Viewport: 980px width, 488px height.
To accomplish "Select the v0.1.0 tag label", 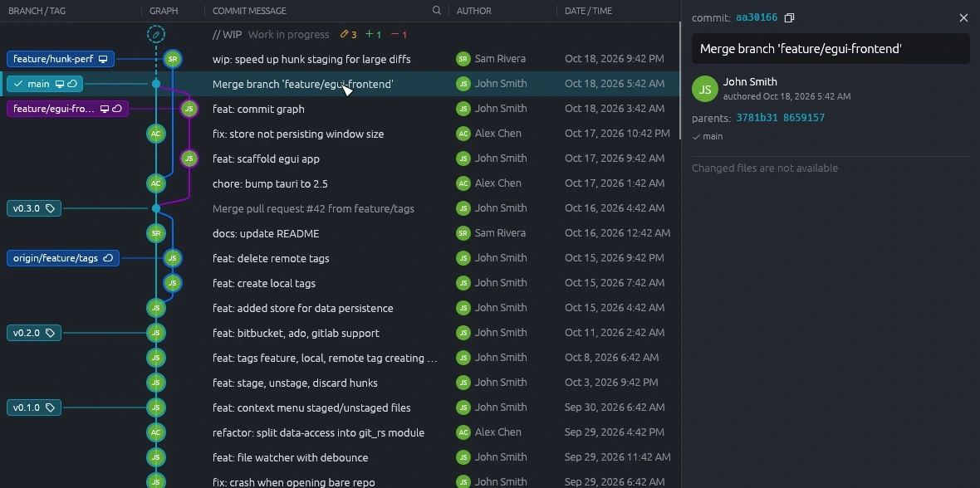I will 34,407.
